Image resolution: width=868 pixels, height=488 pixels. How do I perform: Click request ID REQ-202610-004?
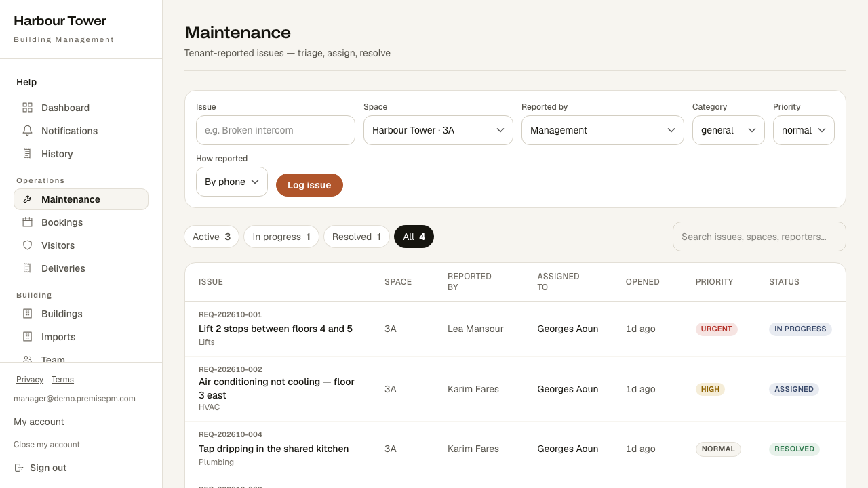(230, 434)
